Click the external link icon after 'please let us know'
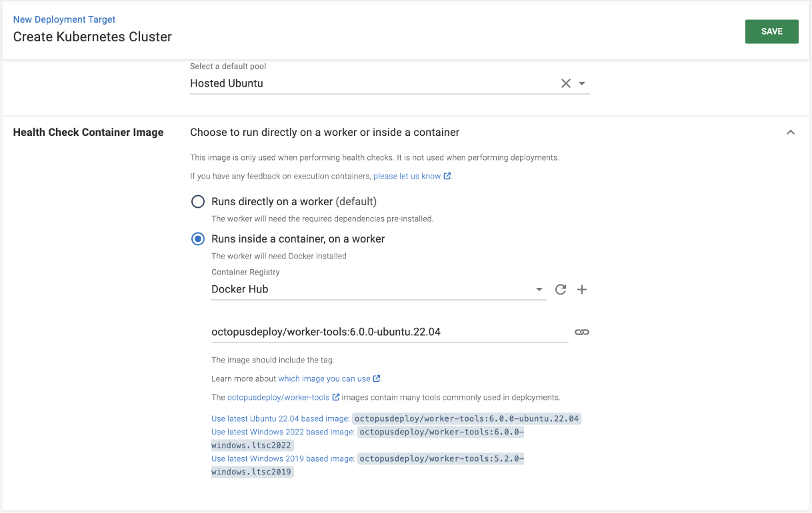Viewport: 812px width, 513px height. tap(448, 176)
